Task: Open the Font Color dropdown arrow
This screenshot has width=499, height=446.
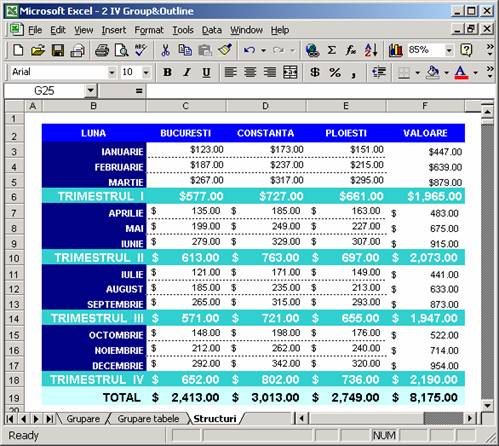Action: [476, 72]
